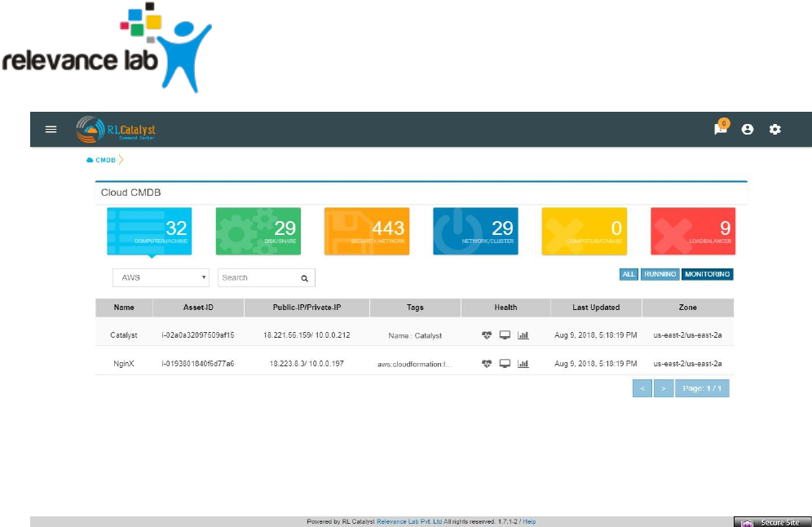Click asset ID i-0193801840f6d77a6
The width and height of the screenshot is (812, 527).
(198, 364)
